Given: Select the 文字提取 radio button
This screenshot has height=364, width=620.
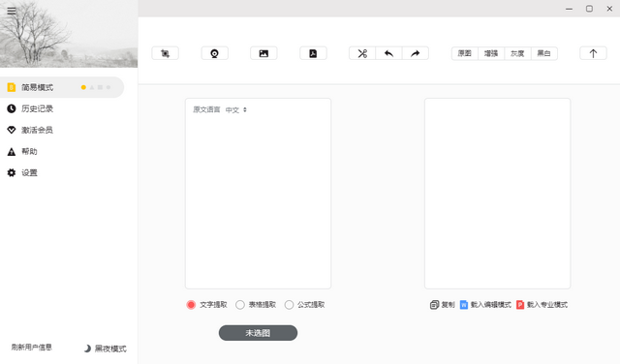Looking at the screenshot, I should [x=191, y=305].
